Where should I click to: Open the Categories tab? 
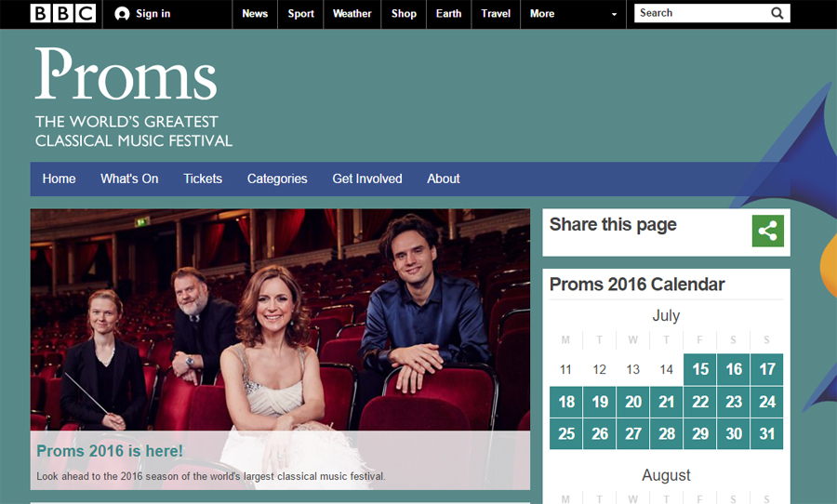(x=277, y=179)
